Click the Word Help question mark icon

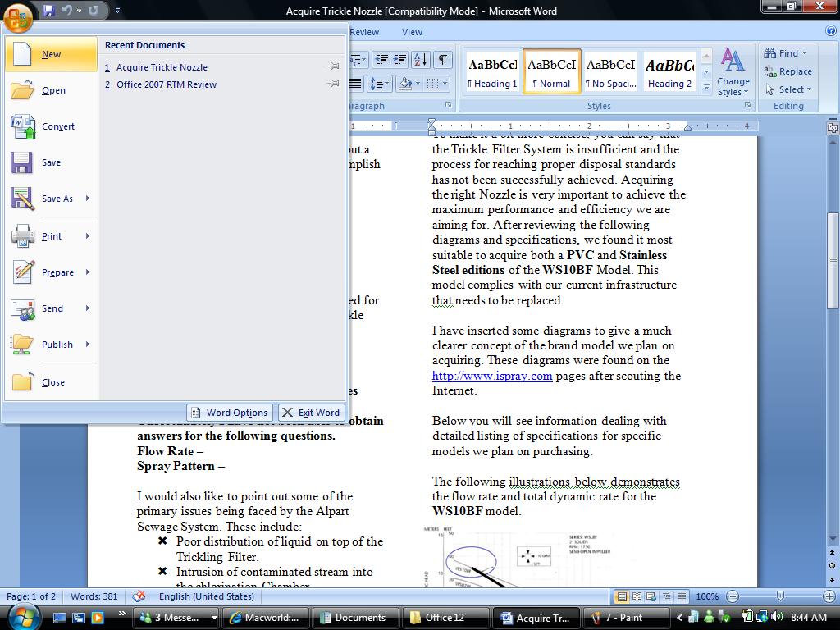(x=831, y=32)
